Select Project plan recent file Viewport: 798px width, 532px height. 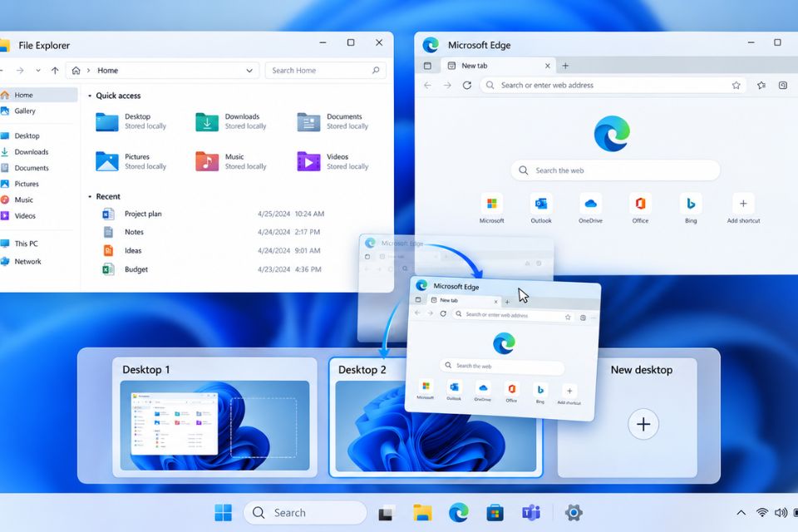point(214,214)
